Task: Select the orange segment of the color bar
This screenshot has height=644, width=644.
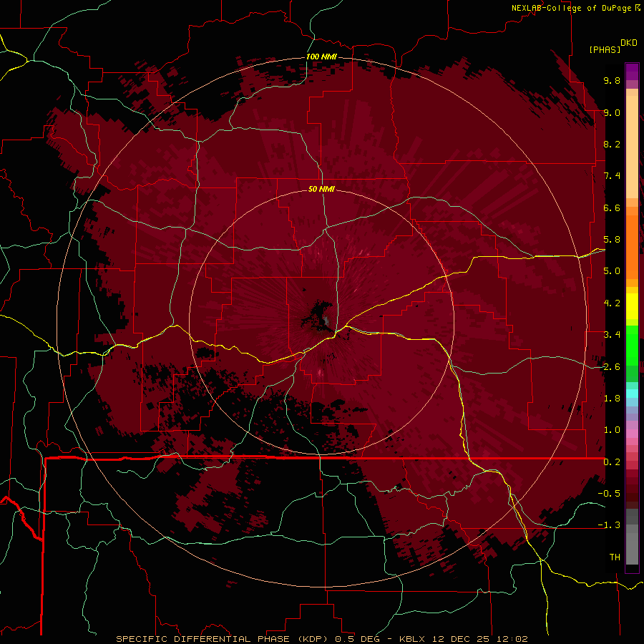Action: pos(632,247)
